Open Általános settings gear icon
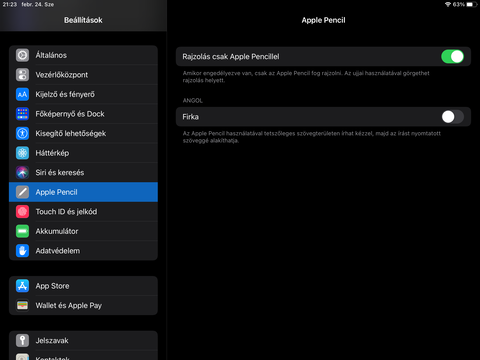The height and width of the screenshot is (360, 480). 22,55
